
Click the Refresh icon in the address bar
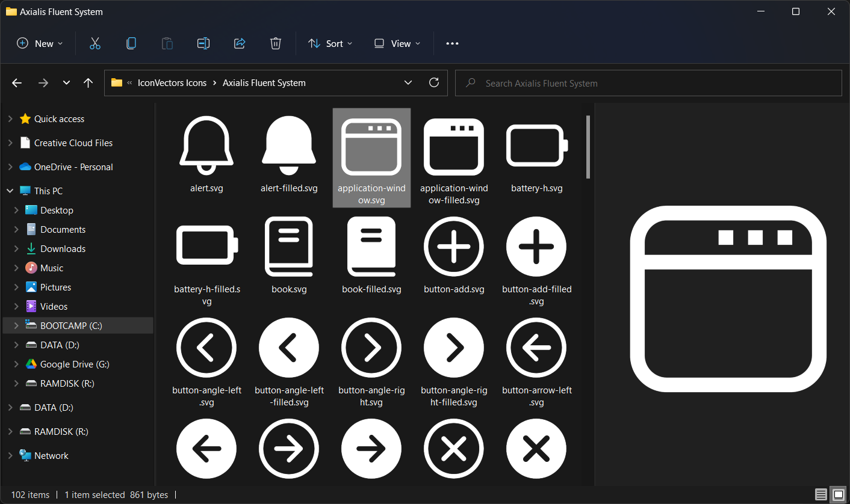tap(434, 82)
